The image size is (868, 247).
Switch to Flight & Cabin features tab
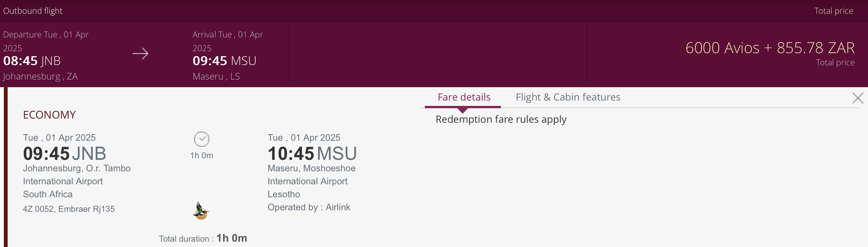click(568, 97)
